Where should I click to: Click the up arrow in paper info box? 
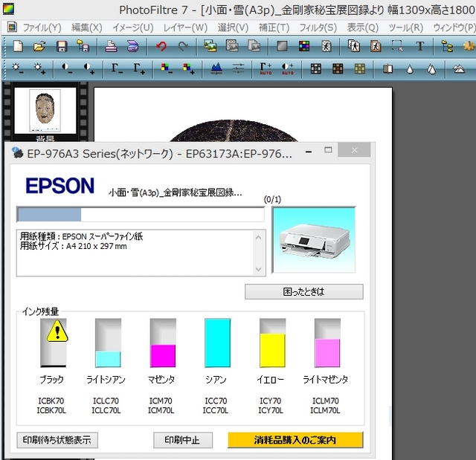pos(258,237)
